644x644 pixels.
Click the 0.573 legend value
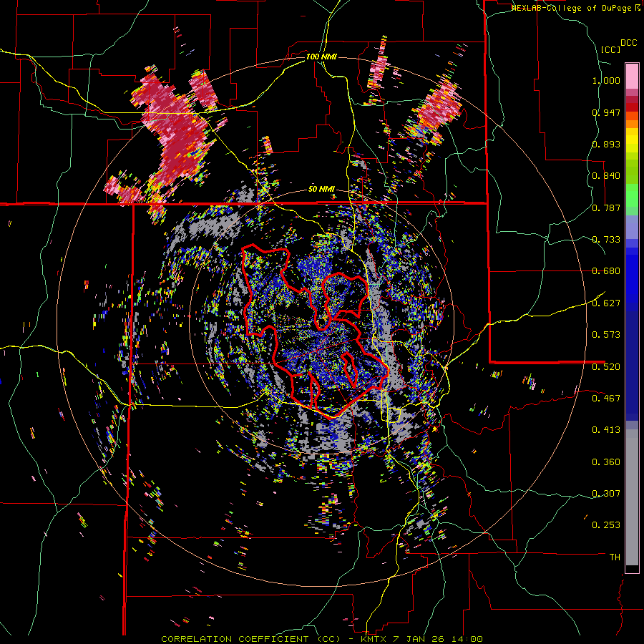606,335
